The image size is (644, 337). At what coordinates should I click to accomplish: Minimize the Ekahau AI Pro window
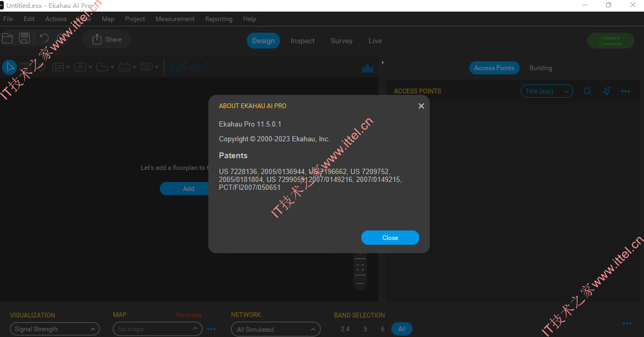584,5
